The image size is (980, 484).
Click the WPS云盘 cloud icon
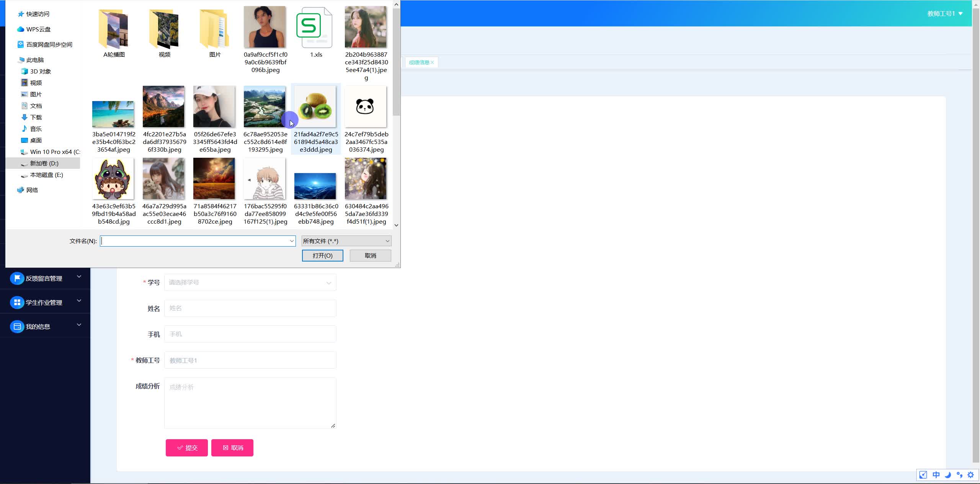point(21,29)
